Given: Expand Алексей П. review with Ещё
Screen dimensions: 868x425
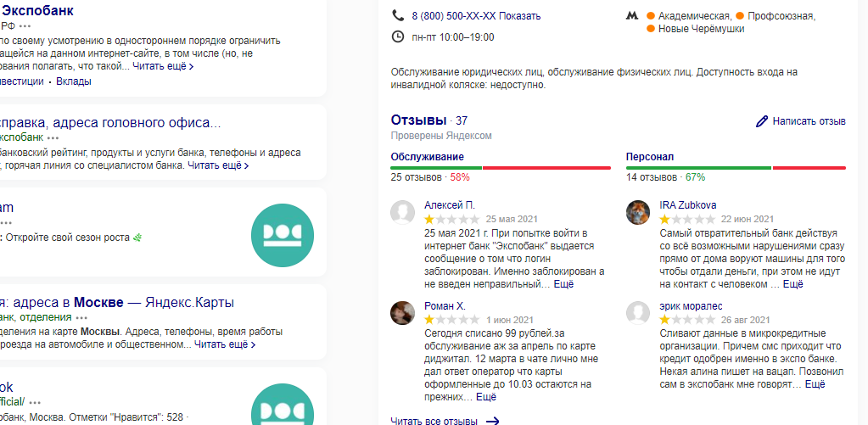Looking at the screenshot, I should coord(563,284).
